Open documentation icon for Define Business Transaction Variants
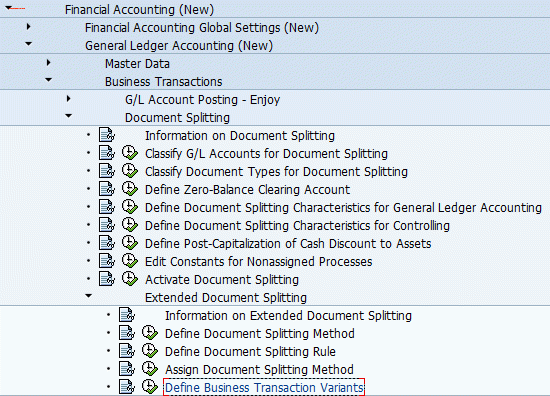550x396 pixels. tap(127, 387)
